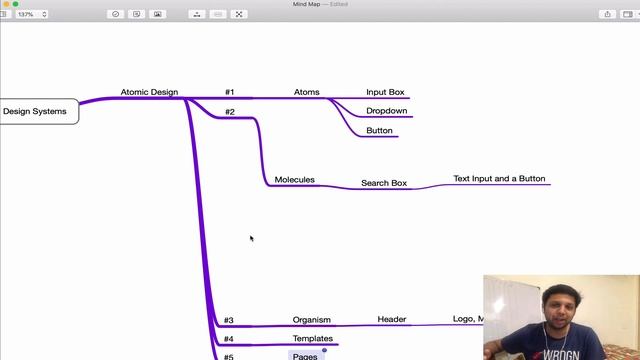This screenshot has height=360, width=640.
Task: Toggle the inspector panel icon
Action: click(628, 14)
